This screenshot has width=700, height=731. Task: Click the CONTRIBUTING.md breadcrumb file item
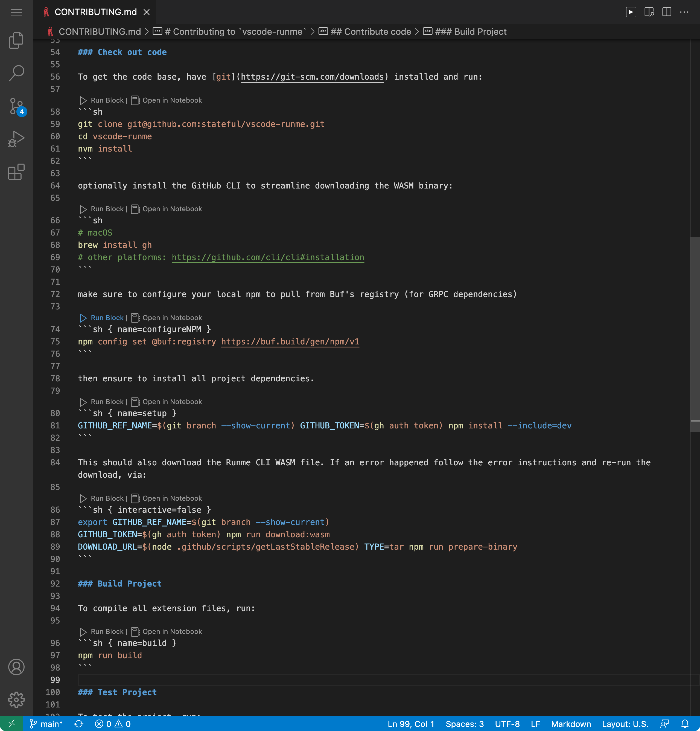click(94, 32)
